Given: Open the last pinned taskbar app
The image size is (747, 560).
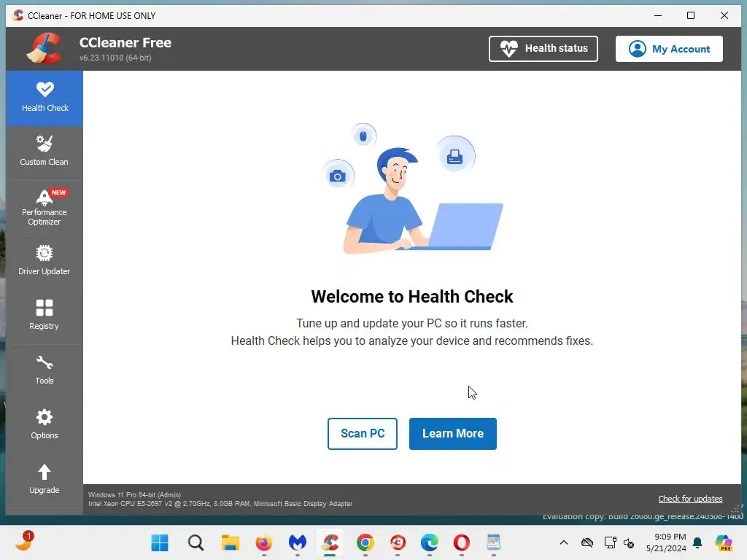Looking at the screenshot, I should pyautogui.click(x=494, y=542).
